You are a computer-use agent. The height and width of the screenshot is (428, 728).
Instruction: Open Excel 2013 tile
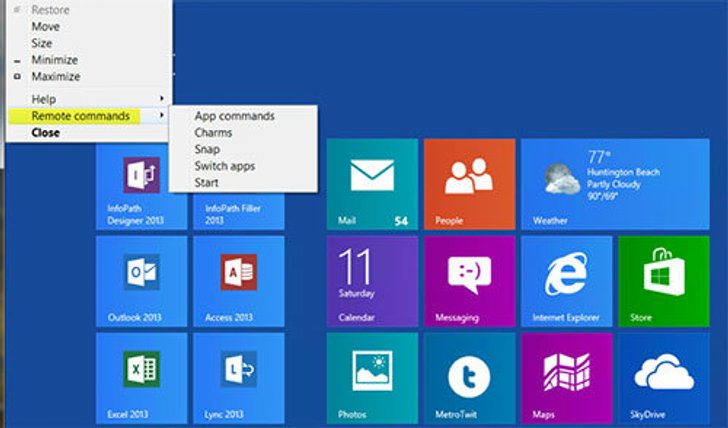pos(142,378)
